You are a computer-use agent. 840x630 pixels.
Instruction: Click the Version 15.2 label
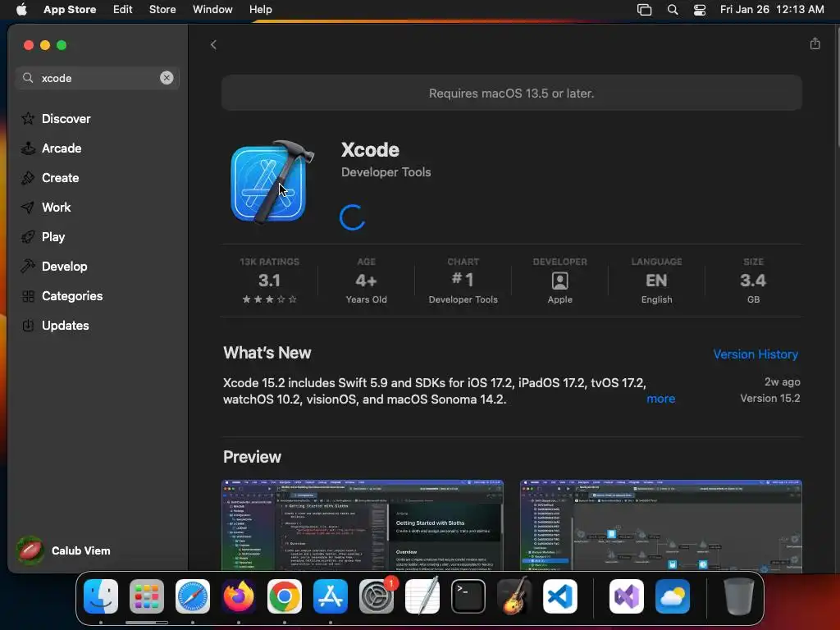coord(769,398)
